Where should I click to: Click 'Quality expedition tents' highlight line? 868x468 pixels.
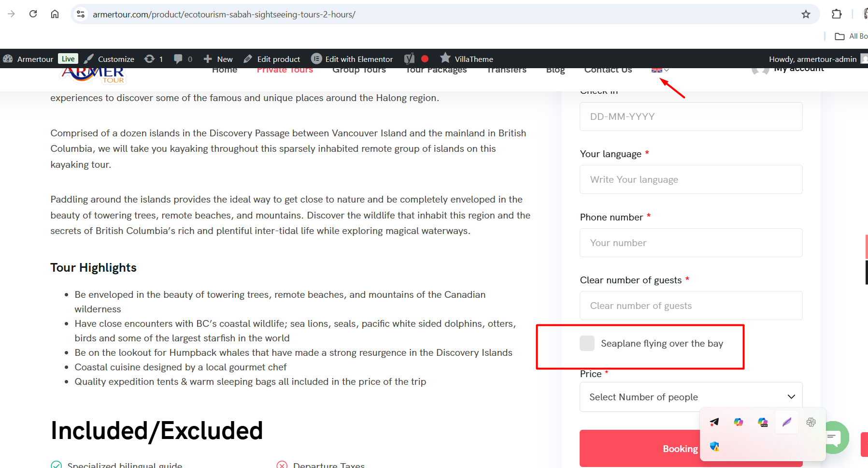point(250,381)
